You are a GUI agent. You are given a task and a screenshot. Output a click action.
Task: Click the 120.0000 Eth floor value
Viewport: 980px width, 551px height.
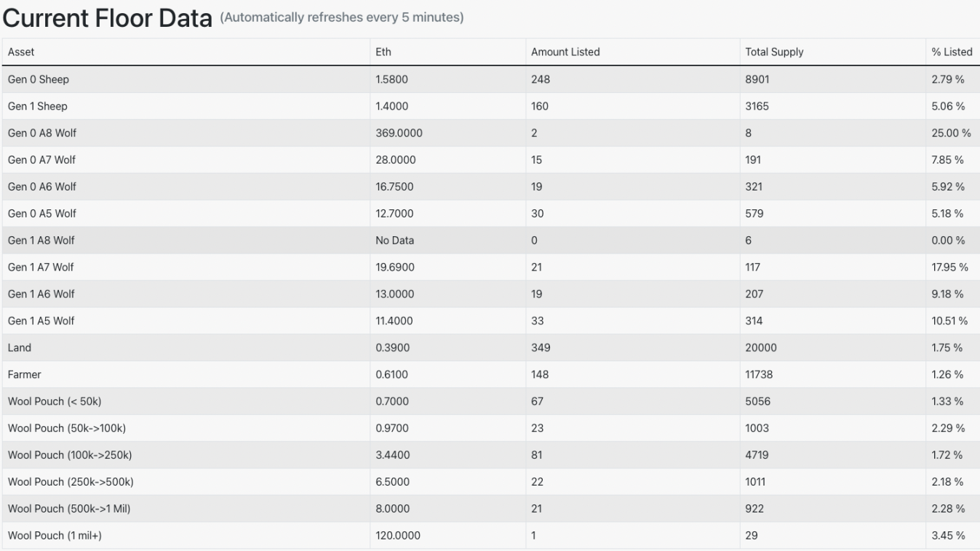tap(397, 536)
